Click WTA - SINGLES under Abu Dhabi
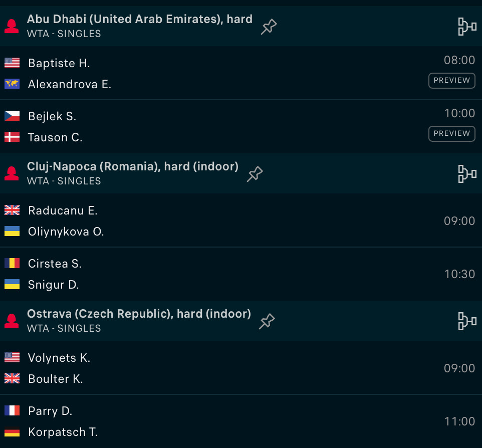 (64, 34)
